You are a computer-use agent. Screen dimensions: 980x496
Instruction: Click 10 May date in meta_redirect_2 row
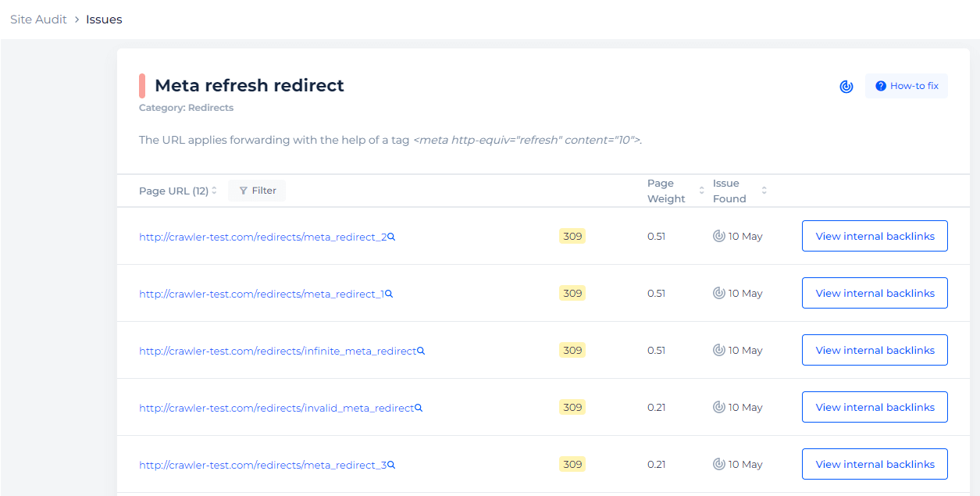tap(745, 236)
